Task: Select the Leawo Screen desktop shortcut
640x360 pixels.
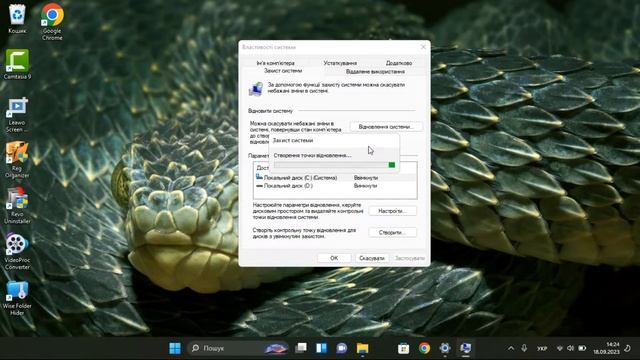Action: (17, 115)
